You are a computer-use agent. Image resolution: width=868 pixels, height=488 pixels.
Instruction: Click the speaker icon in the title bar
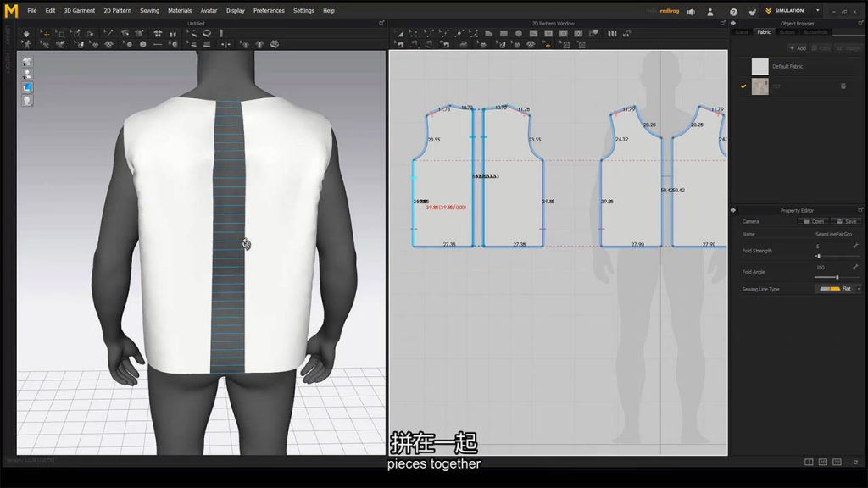[x=691, y=11]
